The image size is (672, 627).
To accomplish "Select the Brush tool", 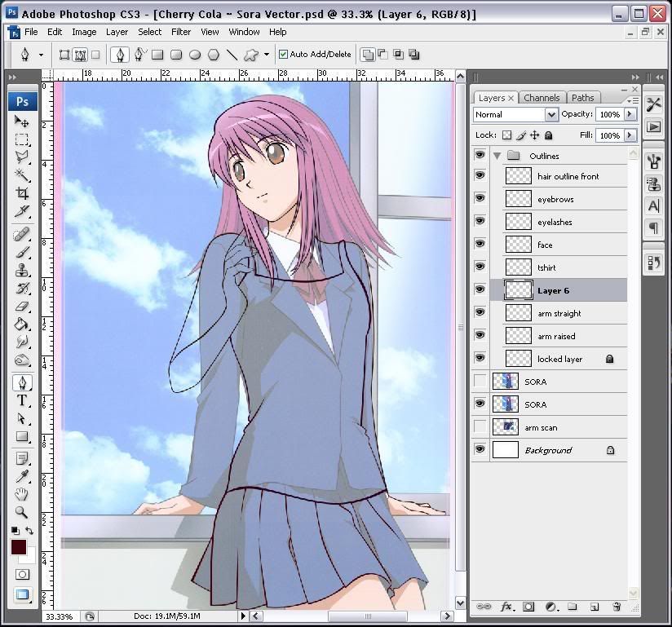I will point(22,253).
